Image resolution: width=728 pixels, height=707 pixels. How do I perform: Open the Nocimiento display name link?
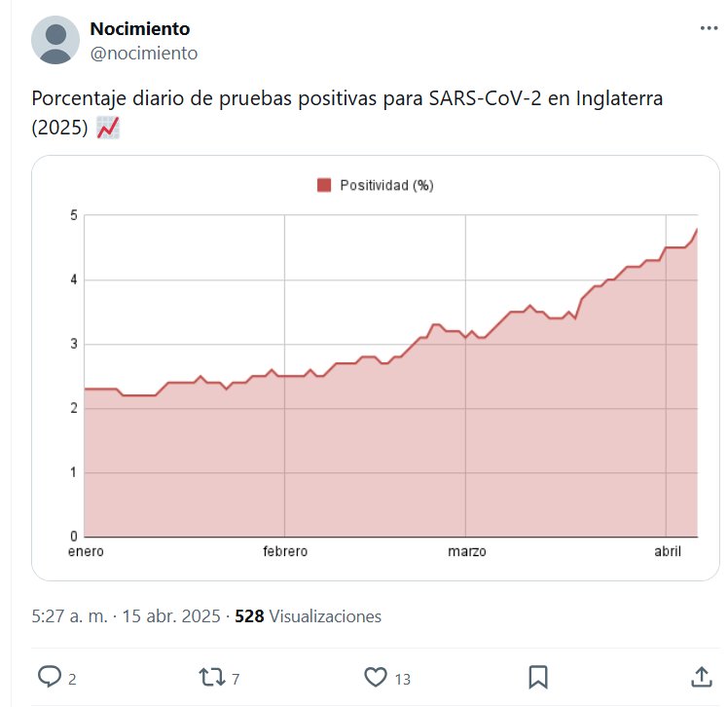139,29
